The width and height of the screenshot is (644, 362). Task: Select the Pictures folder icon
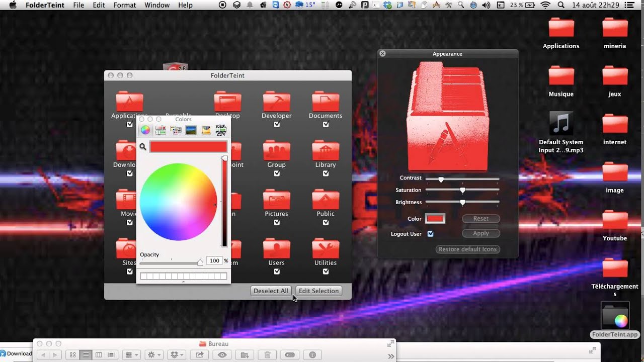point(276,200)
